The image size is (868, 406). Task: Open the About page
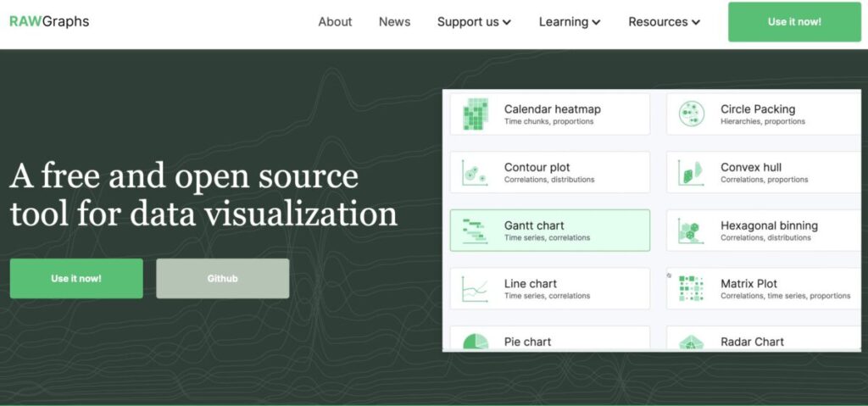(335, 22)
